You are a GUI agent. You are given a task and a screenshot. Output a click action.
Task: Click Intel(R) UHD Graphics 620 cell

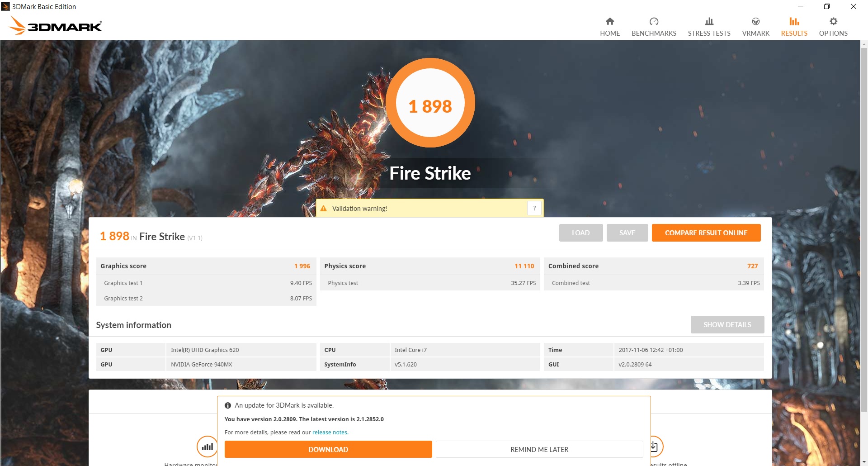point(241,350)
